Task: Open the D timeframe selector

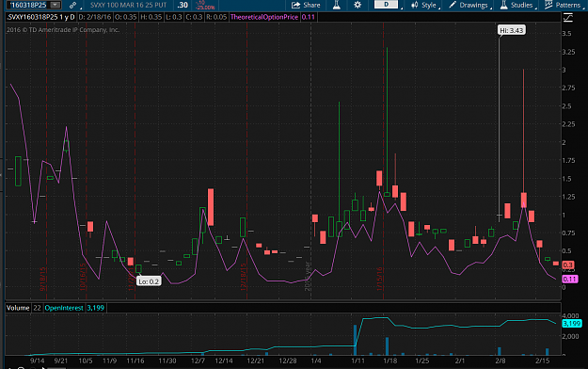Action: pyautogui.click(x=387, y=5)
